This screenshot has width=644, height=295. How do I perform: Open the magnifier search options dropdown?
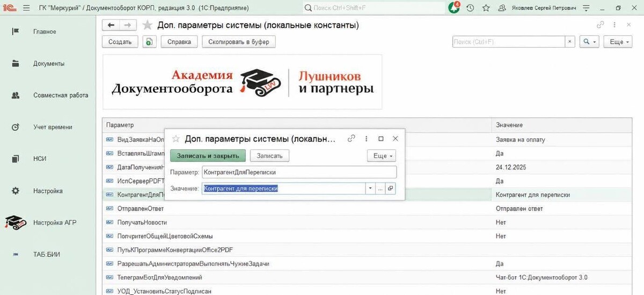coord(589,42)
